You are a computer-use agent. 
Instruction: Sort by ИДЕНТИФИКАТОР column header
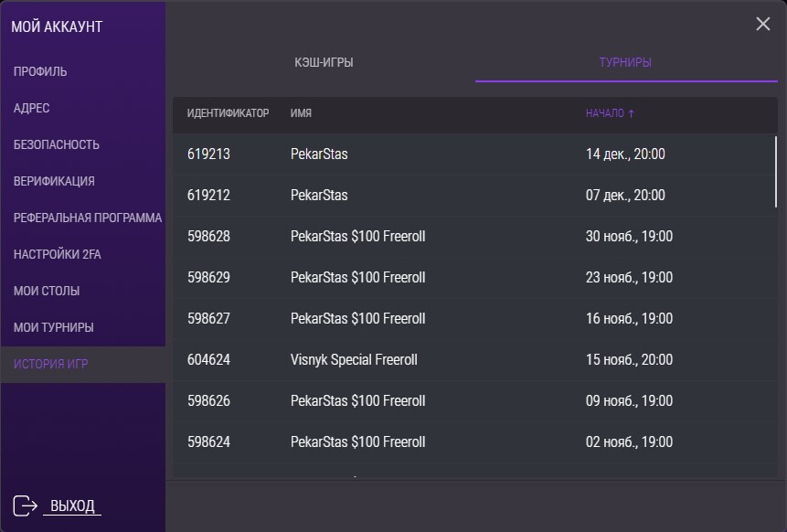click(228, 113)
